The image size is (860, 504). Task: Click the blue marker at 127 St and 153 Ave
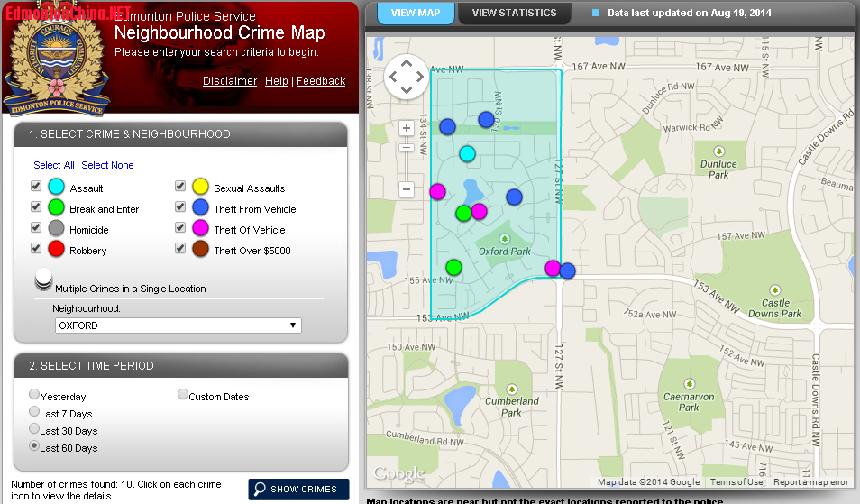[x=567, y=270]
